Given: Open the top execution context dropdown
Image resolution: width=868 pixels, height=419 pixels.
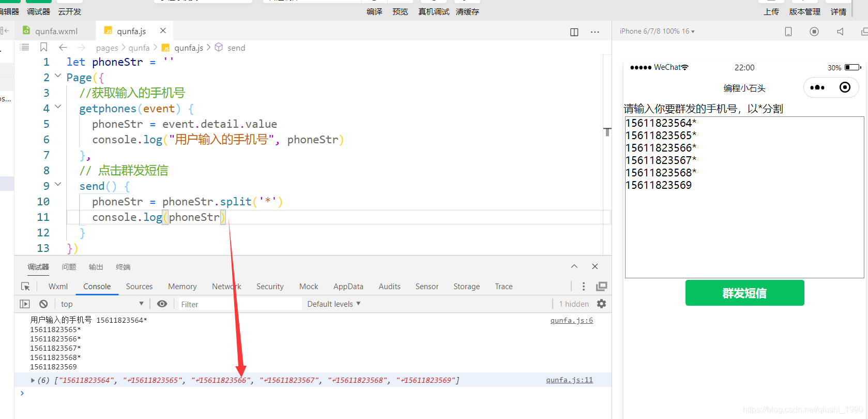Looking at the screenshot, I should tap(102, 304).
